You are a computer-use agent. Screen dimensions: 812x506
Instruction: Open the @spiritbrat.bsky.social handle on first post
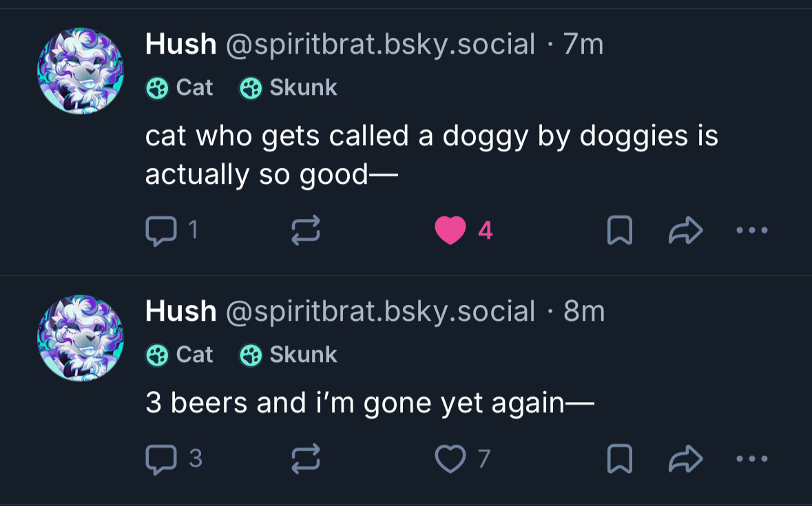[380, 45]
